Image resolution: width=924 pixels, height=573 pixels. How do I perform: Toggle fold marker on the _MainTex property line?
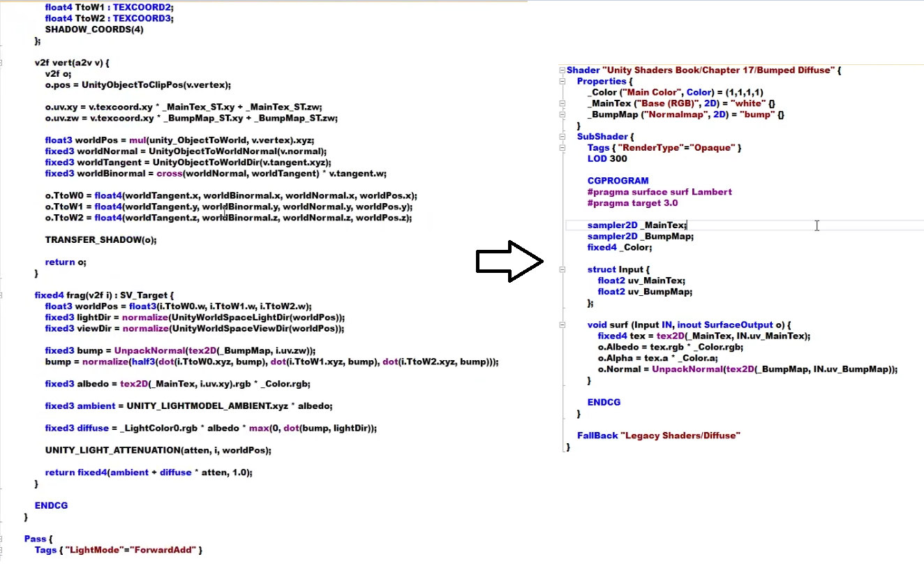562,103
